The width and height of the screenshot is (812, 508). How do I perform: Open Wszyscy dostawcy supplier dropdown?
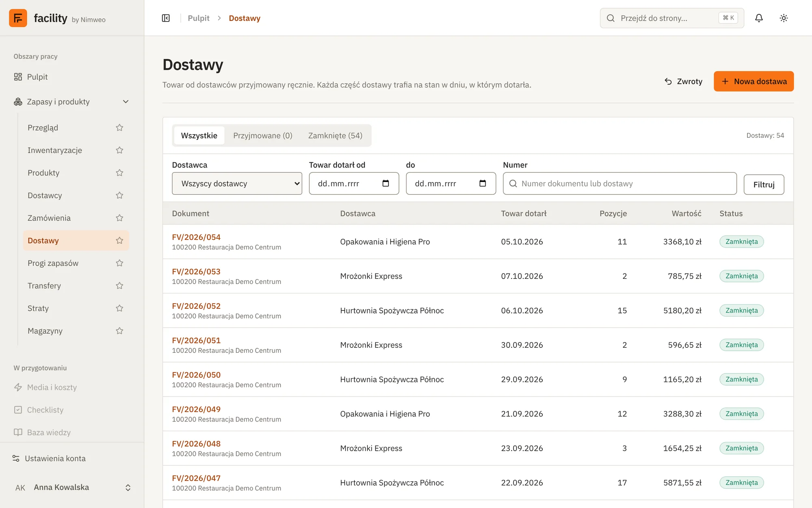pos(237,183)
